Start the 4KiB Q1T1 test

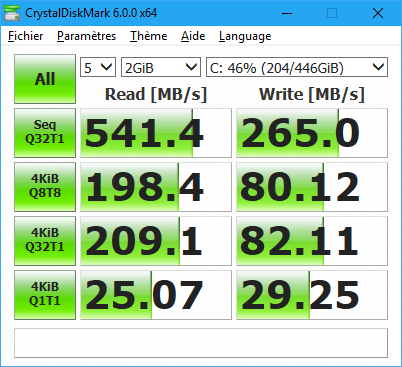coord(45,295)
